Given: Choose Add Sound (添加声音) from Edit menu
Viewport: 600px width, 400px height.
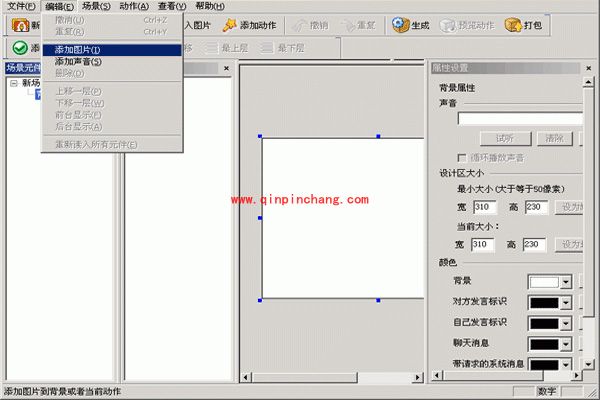Looking at the screenshot, I should (112, 62).
